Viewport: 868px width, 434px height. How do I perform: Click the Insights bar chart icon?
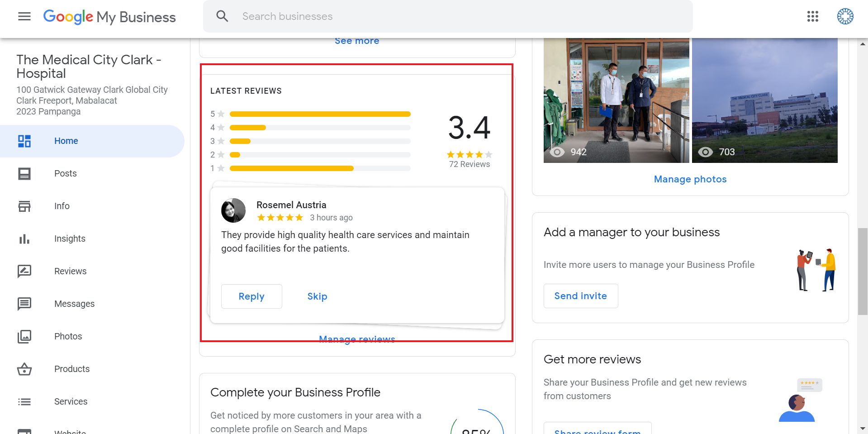(24, 239)
